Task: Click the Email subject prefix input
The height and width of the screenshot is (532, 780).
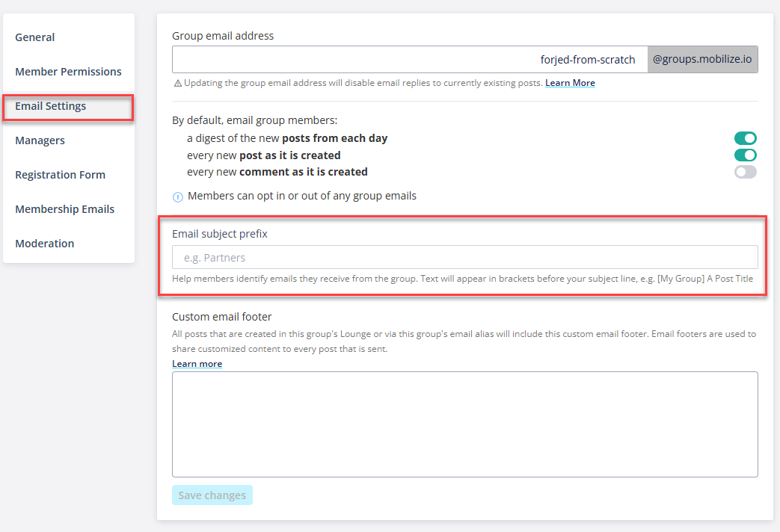Action: (x=465, y=258)
